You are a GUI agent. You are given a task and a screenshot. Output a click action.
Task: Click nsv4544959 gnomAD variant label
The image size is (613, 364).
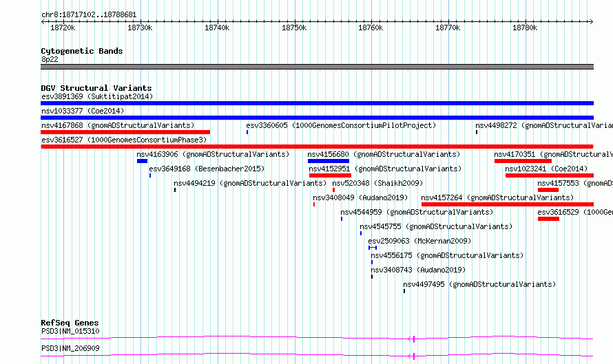[417, 212]
